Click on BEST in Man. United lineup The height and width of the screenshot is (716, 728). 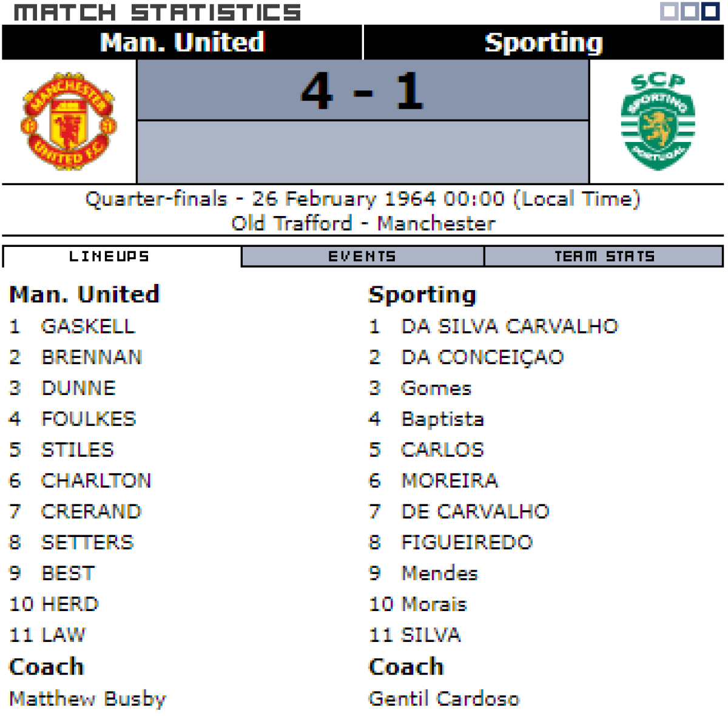coord(68,573)
